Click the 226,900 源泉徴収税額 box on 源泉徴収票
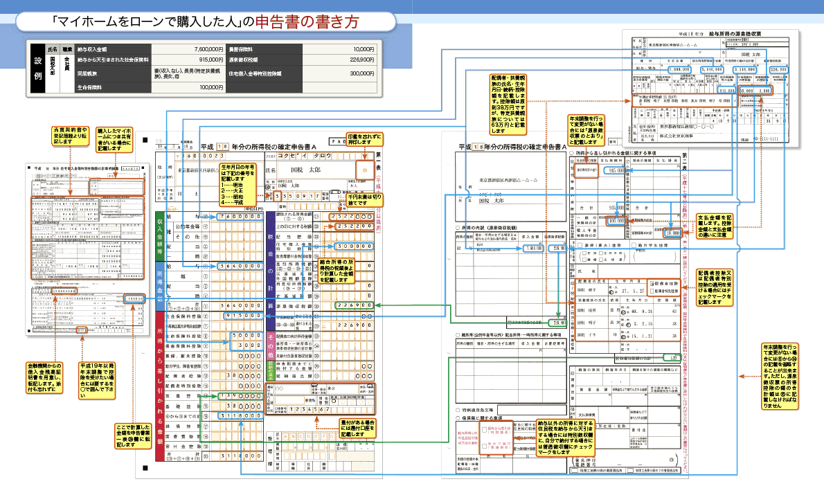This screenshot has height=504, width=824. pos(779,69)
